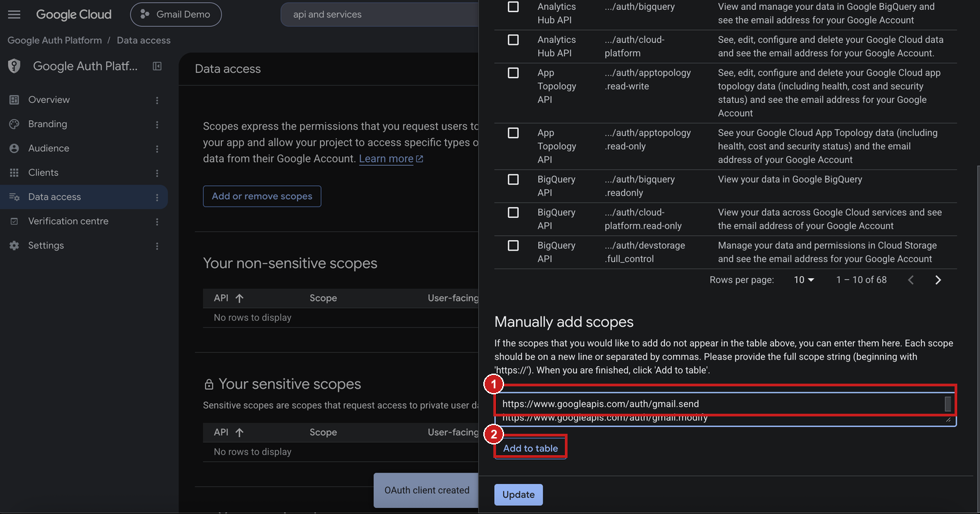Click the Google Auth Platform shield icon
980x514 pixels.
[14, 66]
